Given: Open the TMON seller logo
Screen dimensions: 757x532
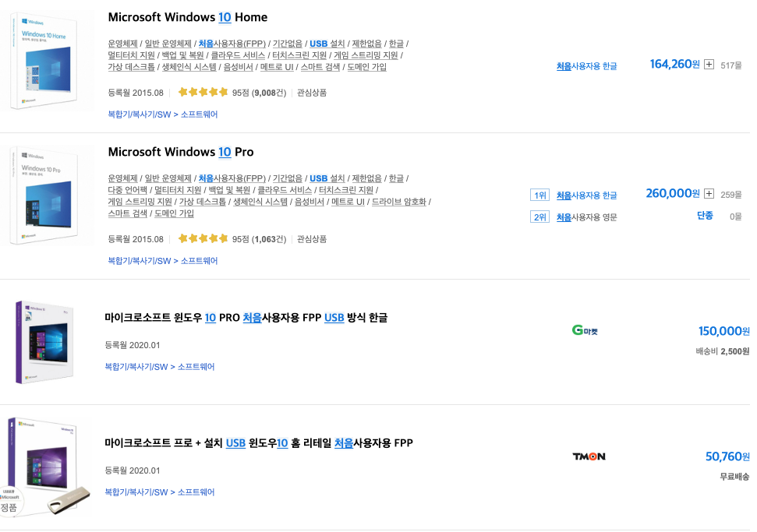Looking at the screenshot, I should (x=589, y=456).
